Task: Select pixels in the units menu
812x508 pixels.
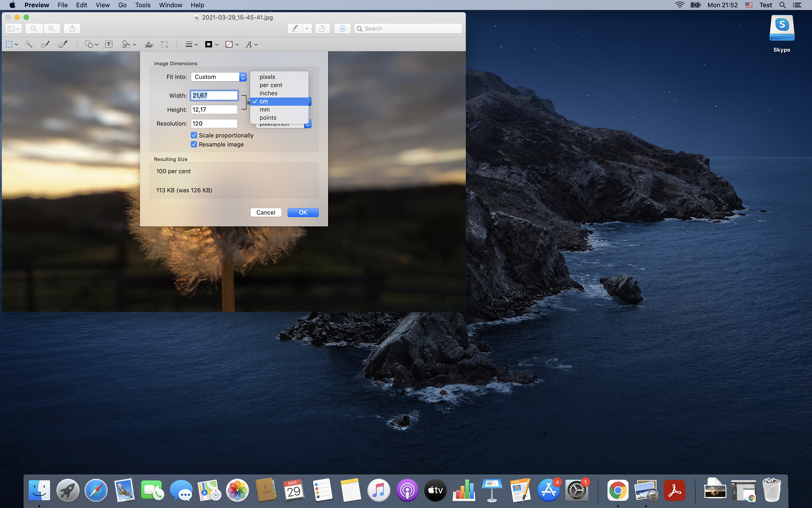Action: 267,77
